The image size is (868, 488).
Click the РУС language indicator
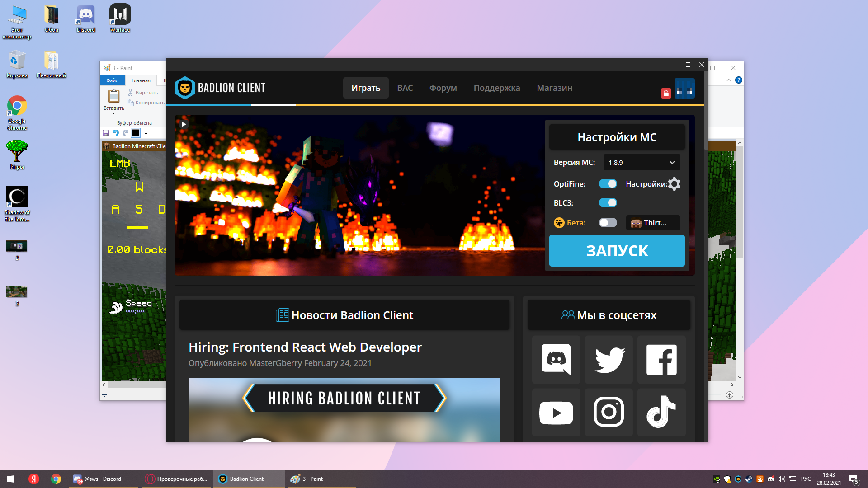(x=806, y=479)
